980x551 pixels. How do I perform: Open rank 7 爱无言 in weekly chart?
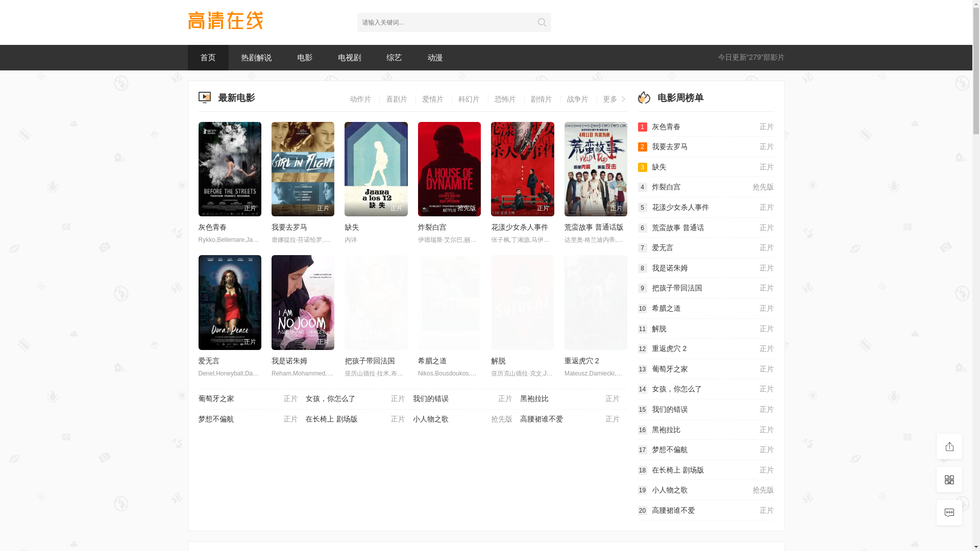pyautogui.click(x=706, y=247)
